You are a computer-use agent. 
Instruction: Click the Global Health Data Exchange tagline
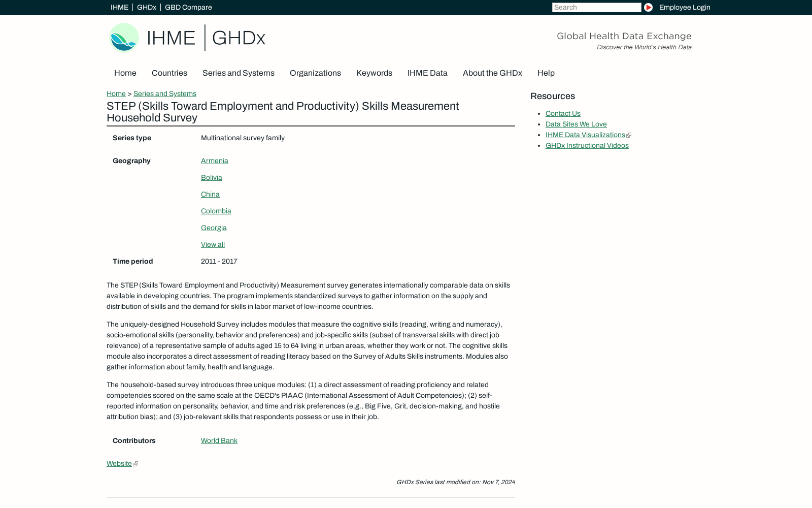(624, 36)
